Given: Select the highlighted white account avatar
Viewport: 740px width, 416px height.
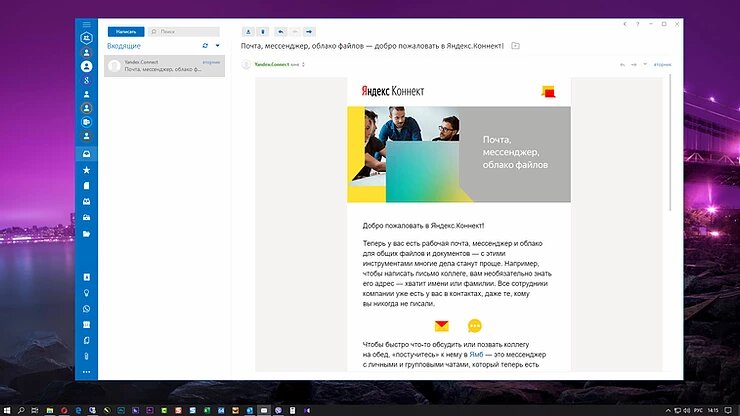Looking at the screenshot, I should pos(86,67).
